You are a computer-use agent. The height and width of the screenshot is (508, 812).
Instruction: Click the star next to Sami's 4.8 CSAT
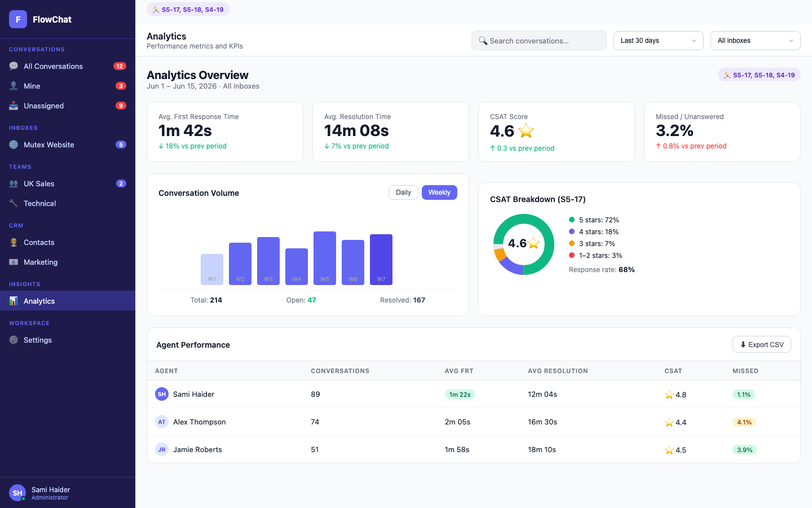669,395
